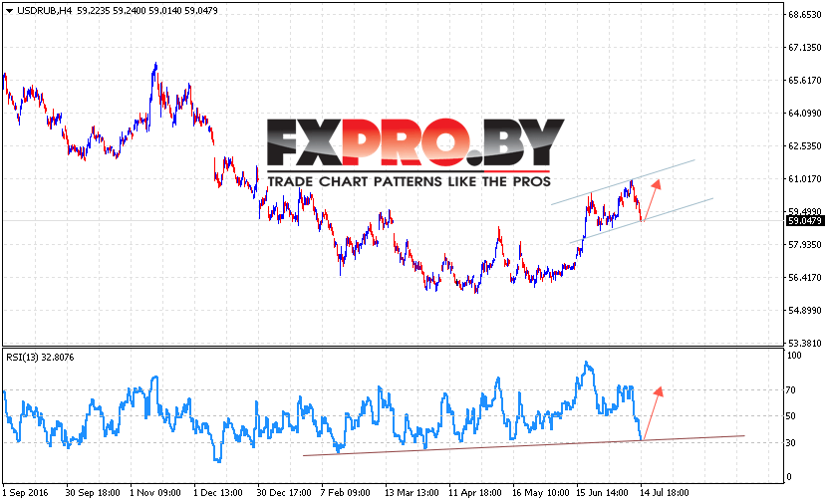The height and width of the screenshot is (504, 826).
Task: Click the 57.9350 price scale value
Action: click(x=804, y=244)
